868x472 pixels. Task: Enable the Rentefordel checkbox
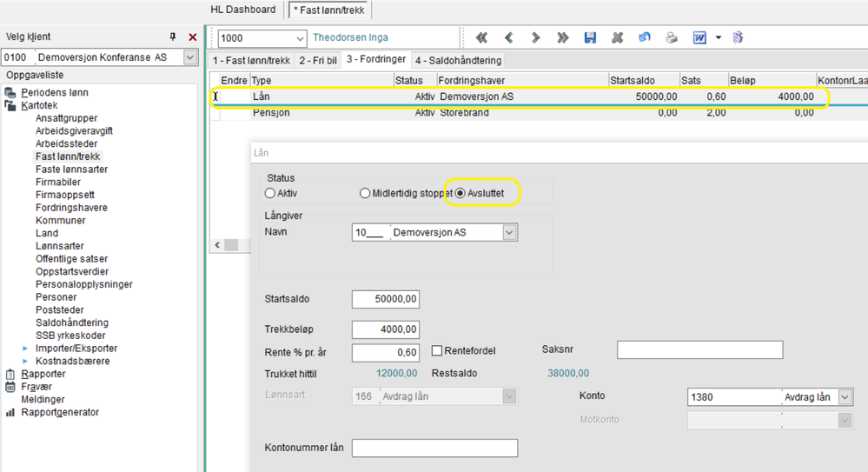coord(438,351)
